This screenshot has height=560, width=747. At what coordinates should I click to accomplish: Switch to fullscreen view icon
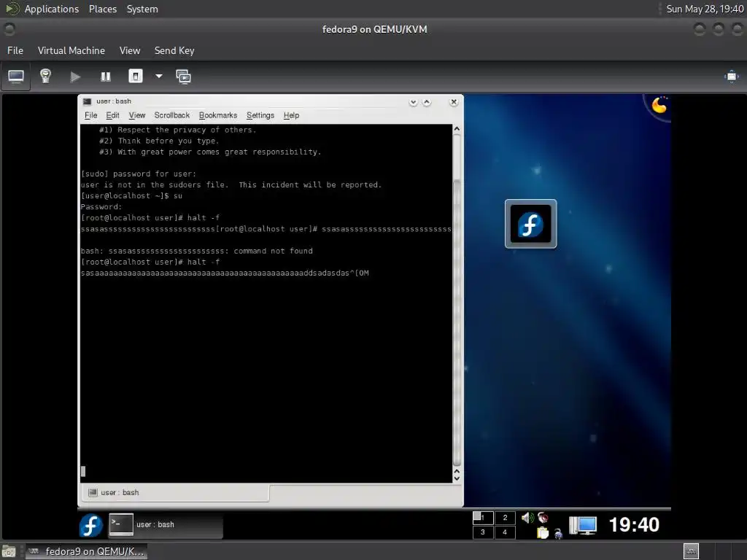731,77
